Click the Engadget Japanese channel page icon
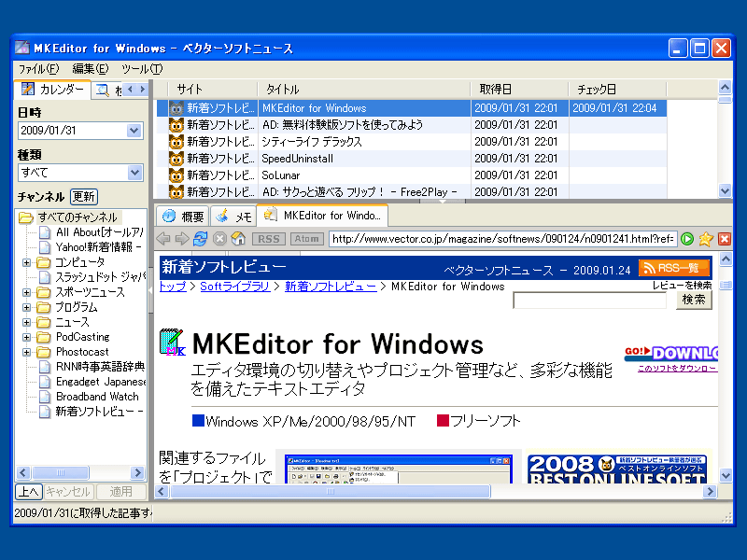Image resolution: width=747 pixels, height=560 pixels. [45, 382]
